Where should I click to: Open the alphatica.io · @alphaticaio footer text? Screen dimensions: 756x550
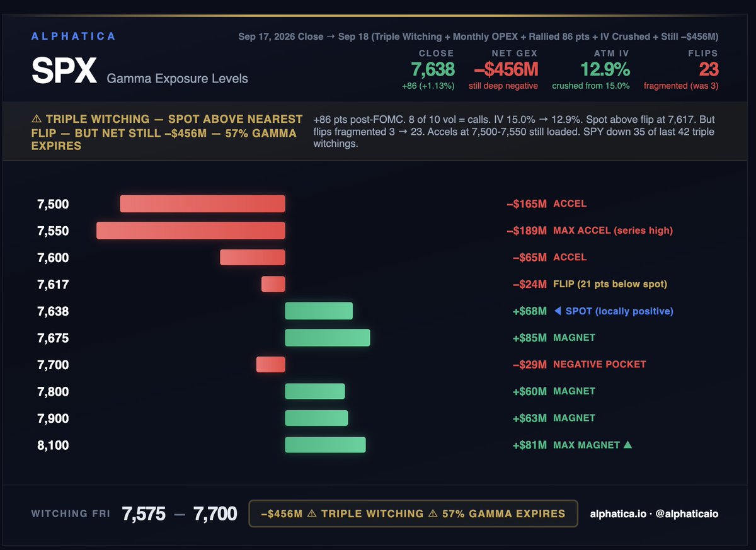(654, 514)
